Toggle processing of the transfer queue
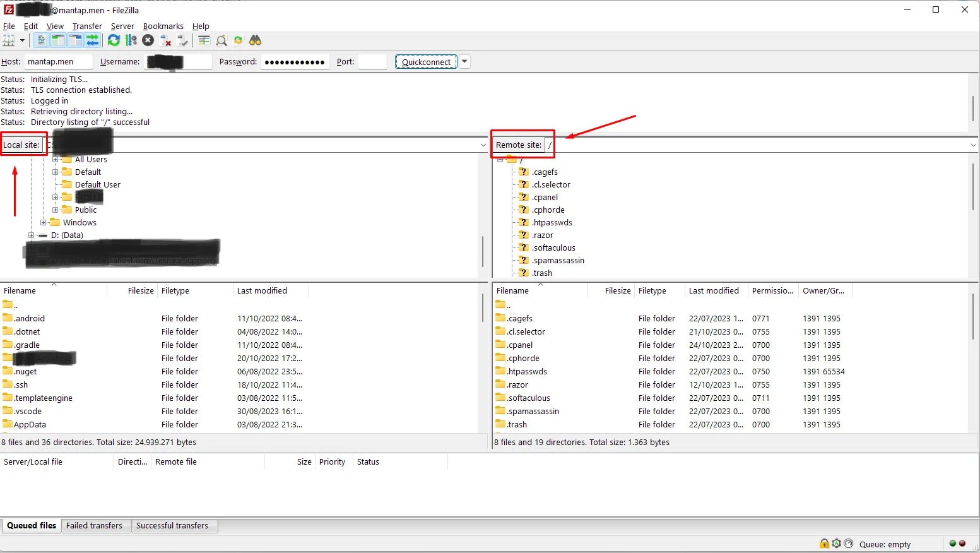The image size is (980, 553). click(131, 40)
